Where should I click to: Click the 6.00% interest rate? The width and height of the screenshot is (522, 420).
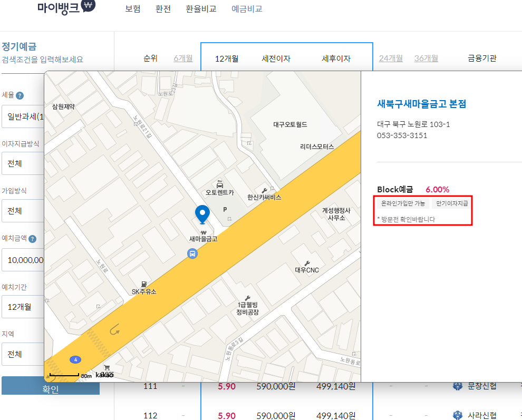[438, 190]
